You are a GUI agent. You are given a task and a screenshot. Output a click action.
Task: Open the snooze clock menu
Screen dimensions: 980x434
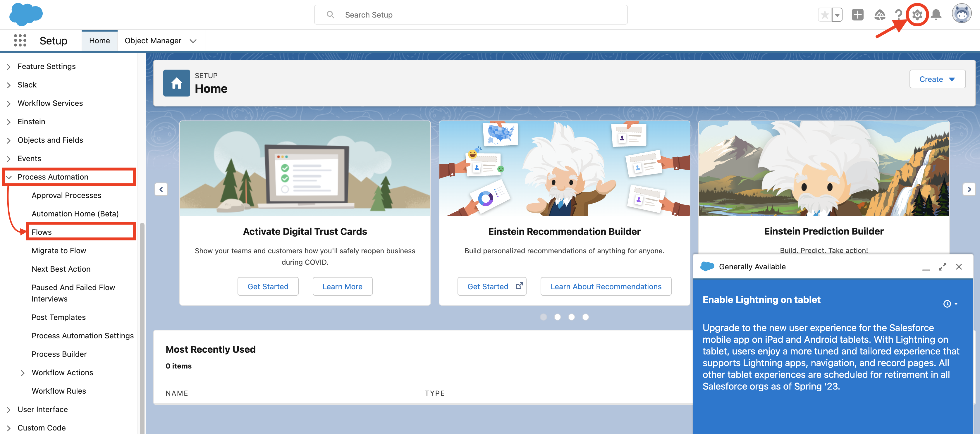pyautogui.click(x=950, y=304)
